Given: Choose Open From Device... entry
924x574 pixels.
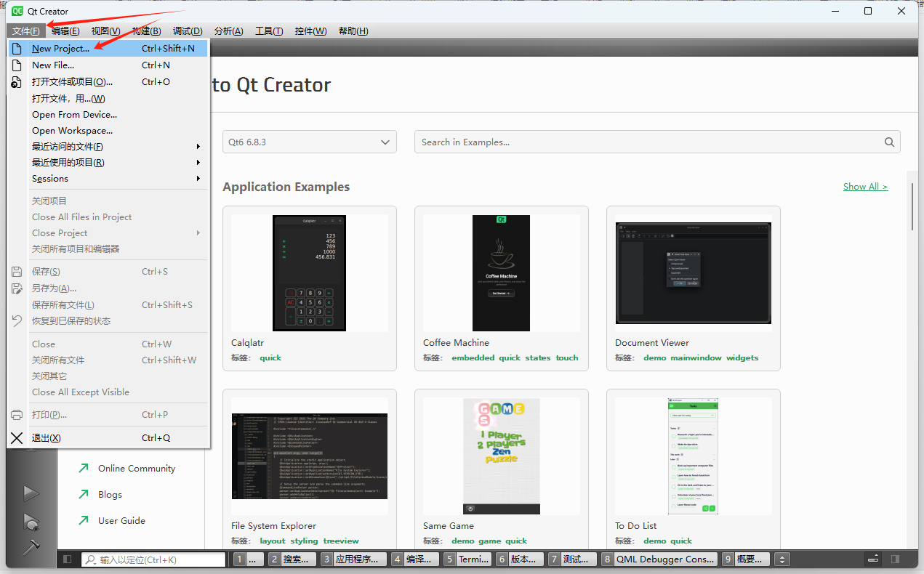Looking at the screenshot, I should [x=108, y=114].
